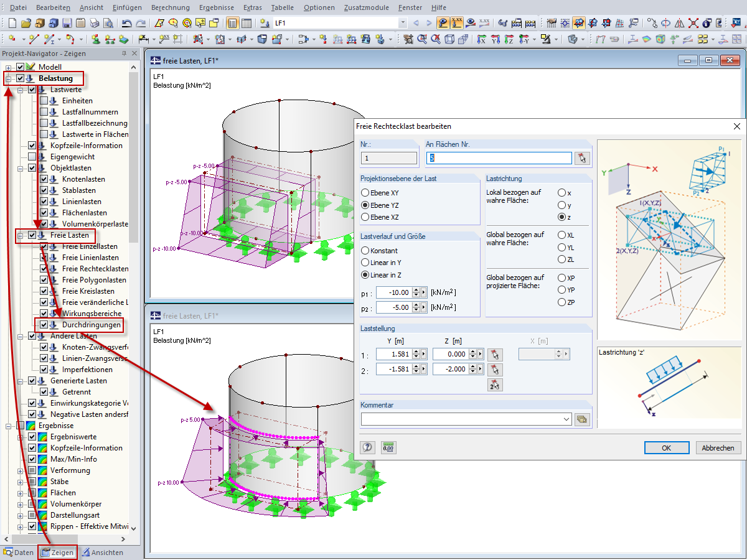The width and height of the screenshot is (747, 560).
Task: Click the decimal places 0.00 icon in dialog
Action: (388, 447)
